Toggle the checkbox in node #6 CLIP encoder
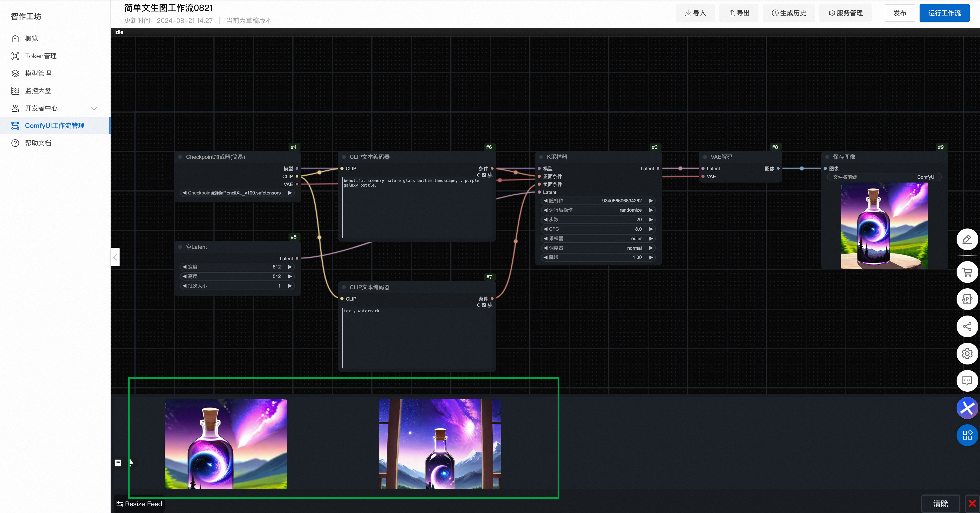Viewport: 980px width, 513px height. 484,175
